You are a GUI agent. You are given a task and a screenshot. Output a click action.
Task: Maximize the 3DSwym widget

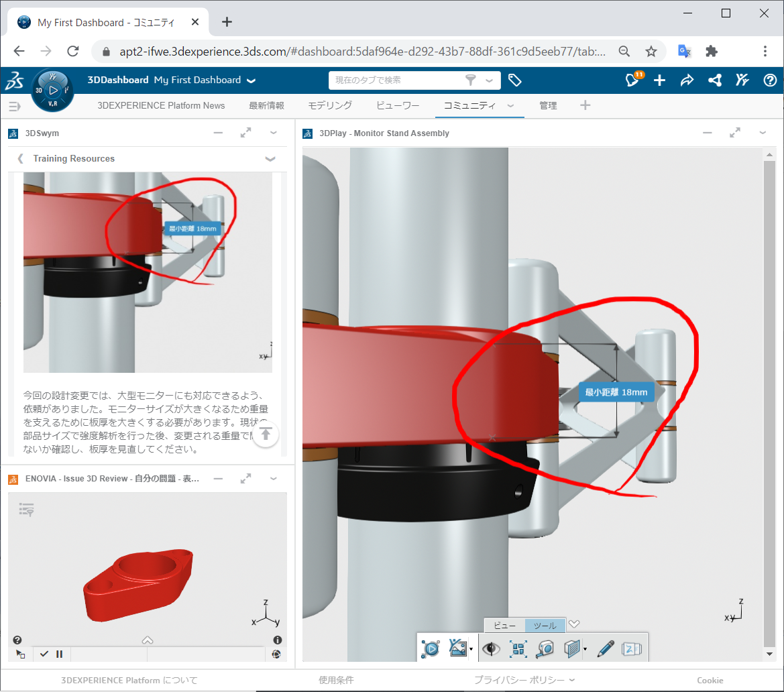pos(245,133)
